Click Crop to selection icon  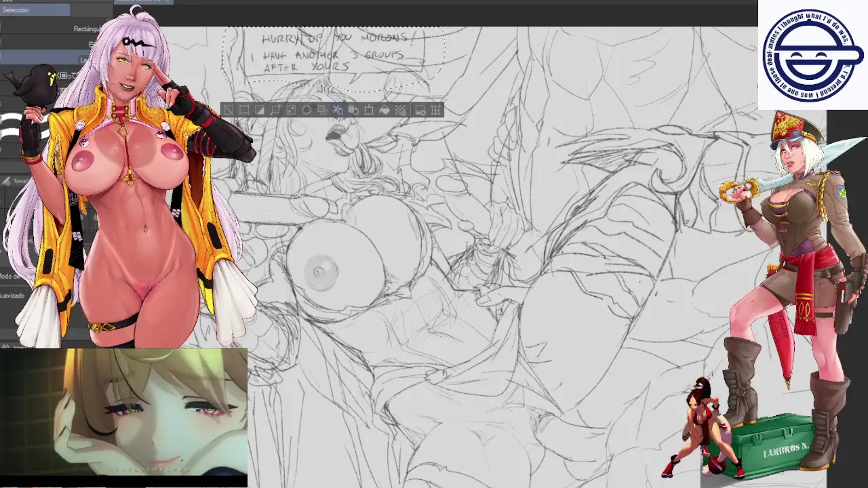(x=244, y=110)
